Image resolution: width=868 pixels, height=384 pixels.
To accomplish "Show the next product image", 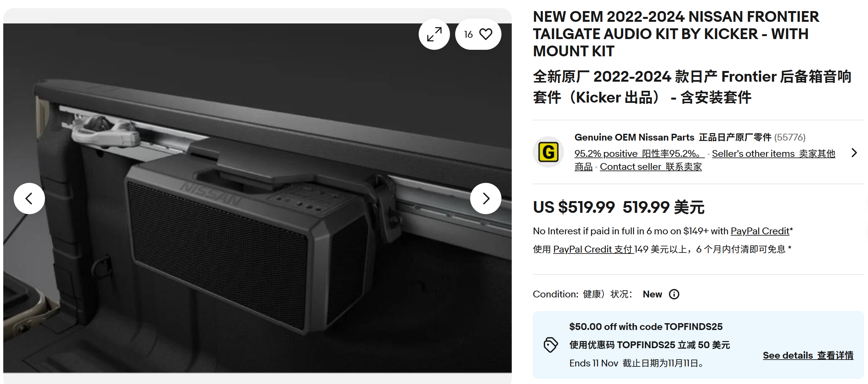I will 485,198.
